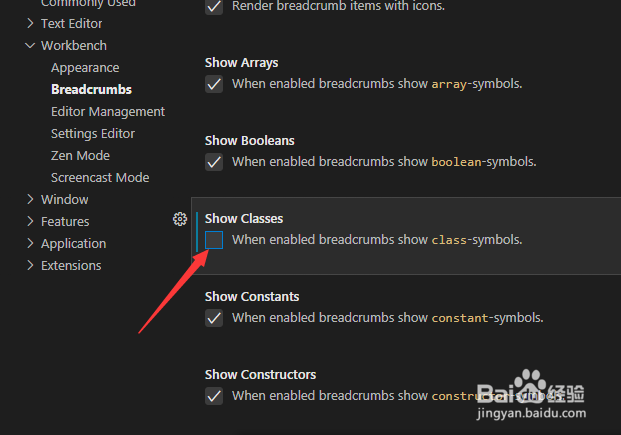Select Zen Mode in the sidebar

pyautogui.click(x=80, y=156)
